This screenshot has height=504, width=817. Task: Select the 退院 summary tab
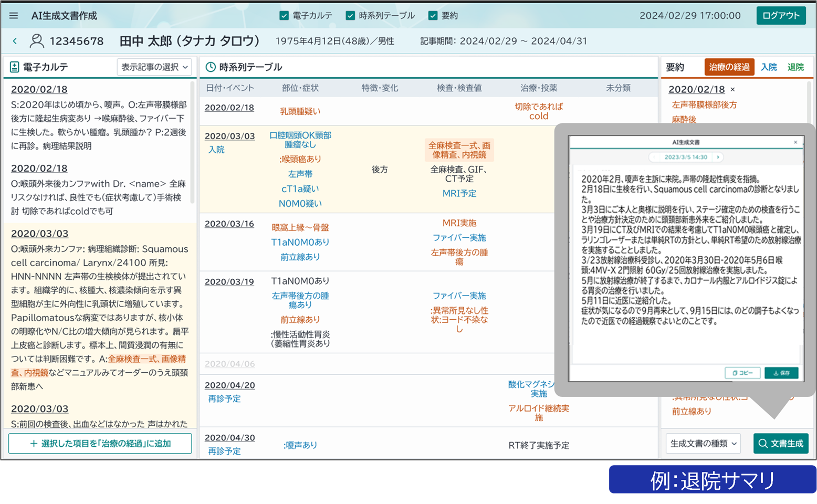[795, 67]
